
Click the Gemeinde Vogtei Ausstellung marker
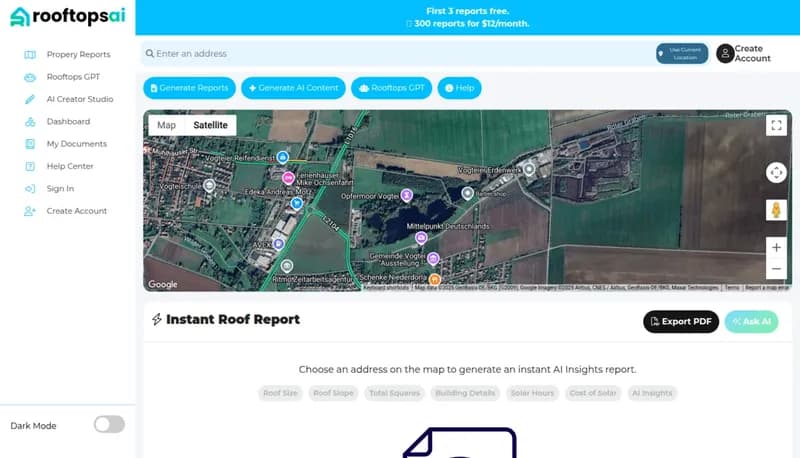click(433, 259)
